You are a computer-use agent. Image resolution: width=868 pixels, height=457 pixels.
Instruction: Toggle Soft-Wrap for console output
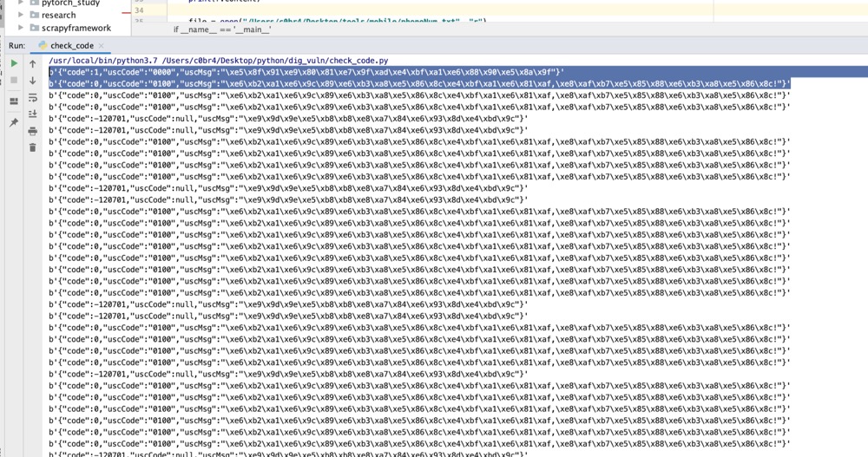tap(33, 97)
